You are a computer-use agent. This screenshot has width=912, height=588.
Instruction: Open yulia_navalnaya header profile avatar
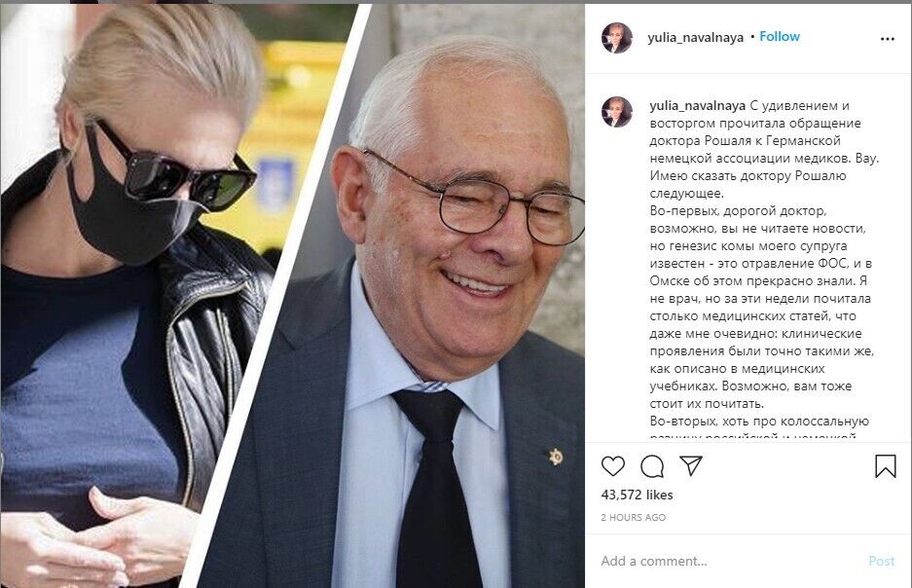(616, 38)
